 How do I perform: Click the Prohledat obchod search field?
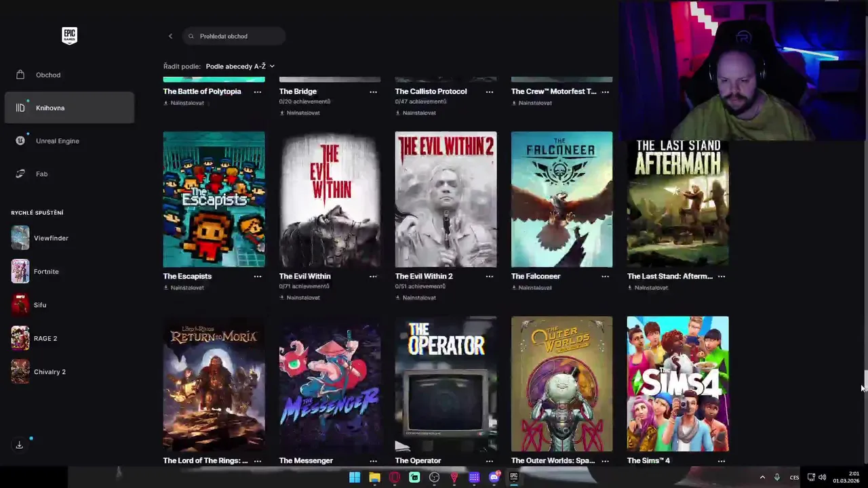click(234, 36)
